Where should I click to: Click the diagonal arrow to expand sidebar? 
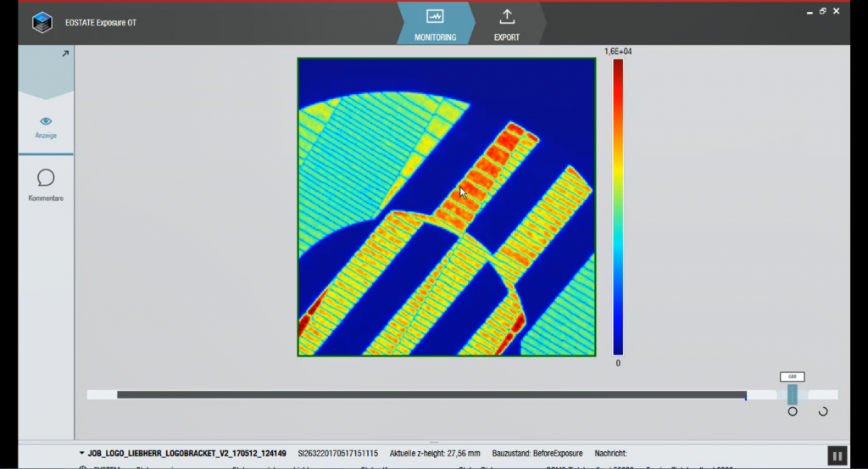[65, 53]
